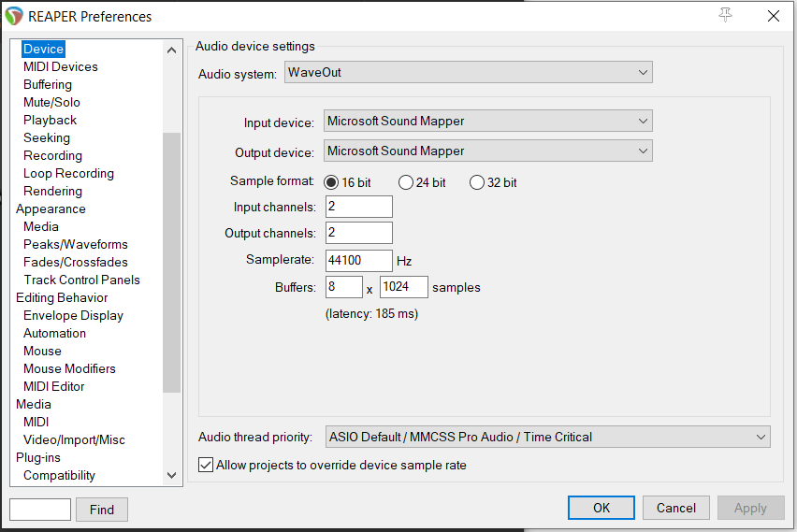This screenshot has width=797, height=532.
Task: Open the Output device dropdown
Action: (488, 151)
